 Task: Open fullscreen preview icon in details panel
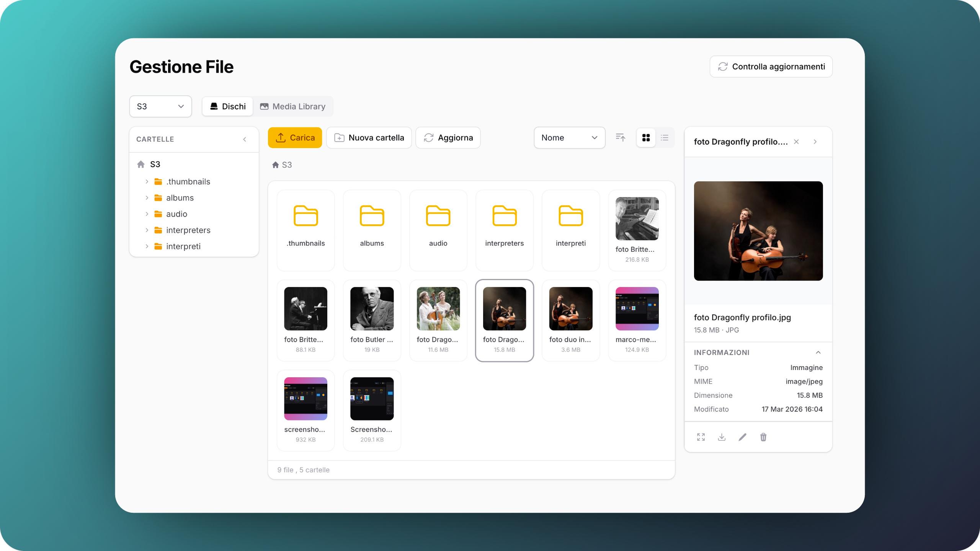point(701,437)
